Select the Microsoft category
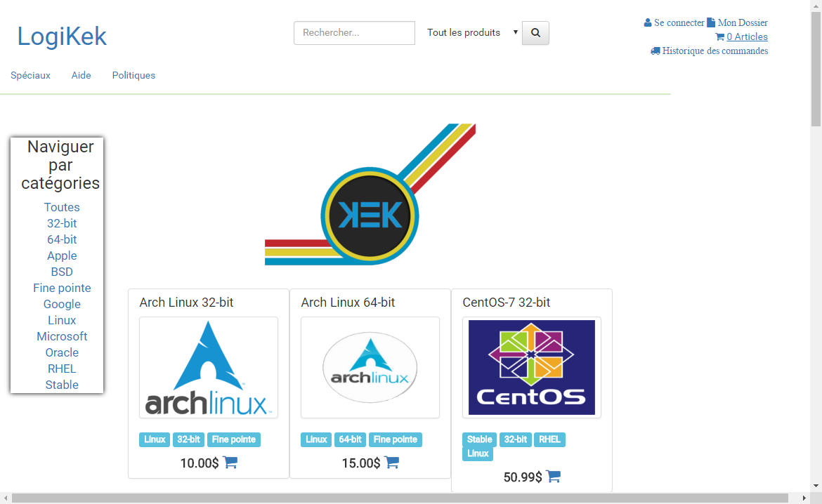The height and width of the screenshot is (504, 822). (x=62, y=337)
